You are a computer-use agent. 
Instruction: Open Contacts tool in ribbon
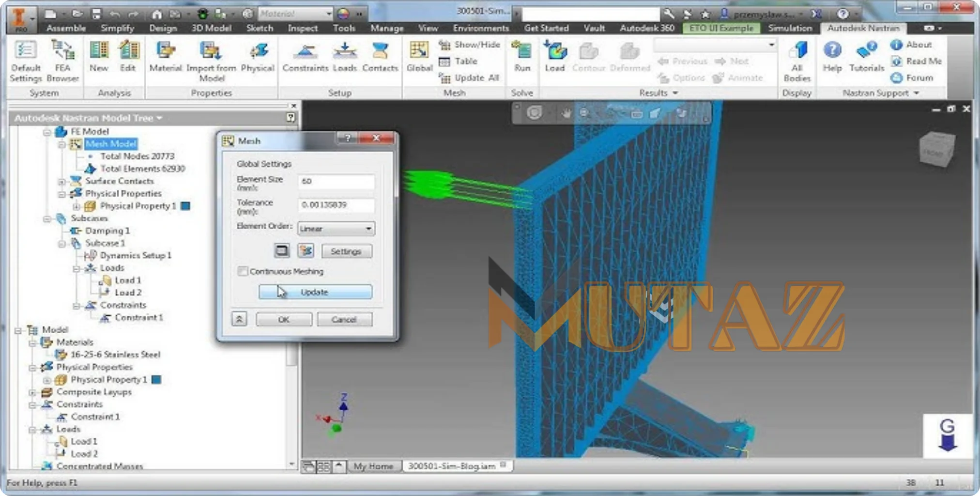380,56
